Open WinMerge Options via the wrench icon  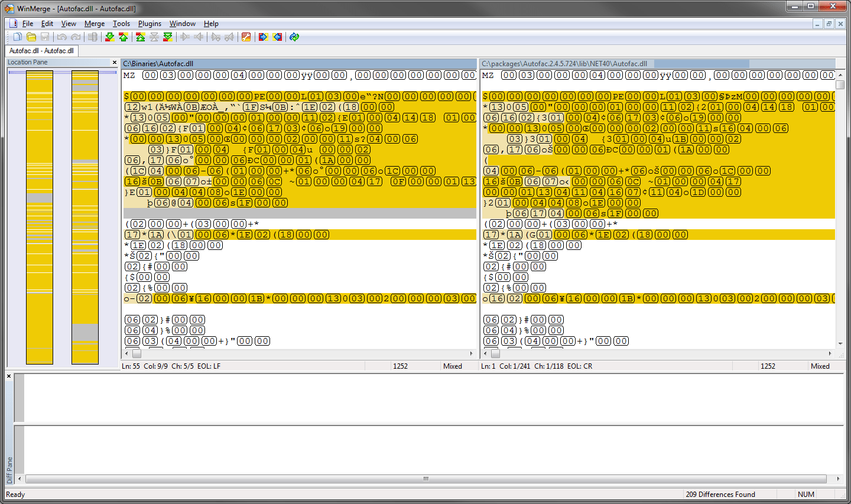coord(246,37)
